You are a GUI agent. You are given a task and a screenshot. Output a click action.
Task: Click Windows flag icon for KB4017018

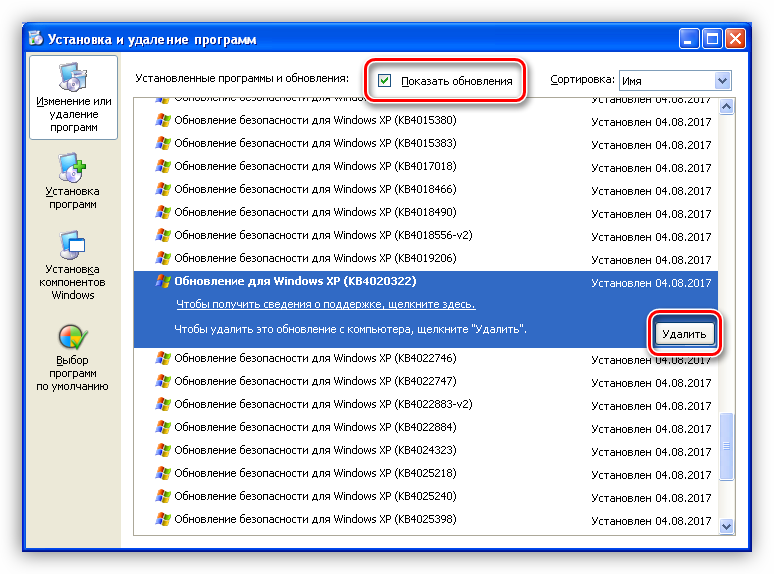(162, 166)
